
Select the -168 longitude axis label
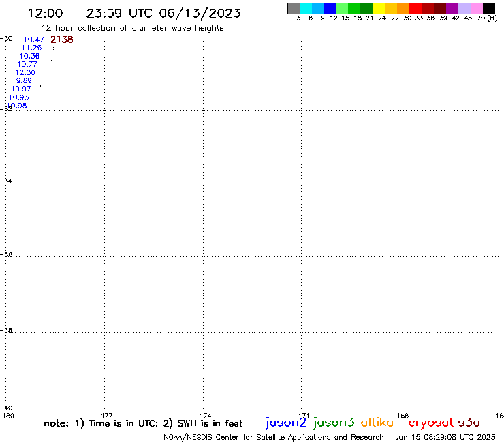click(400, 416)
